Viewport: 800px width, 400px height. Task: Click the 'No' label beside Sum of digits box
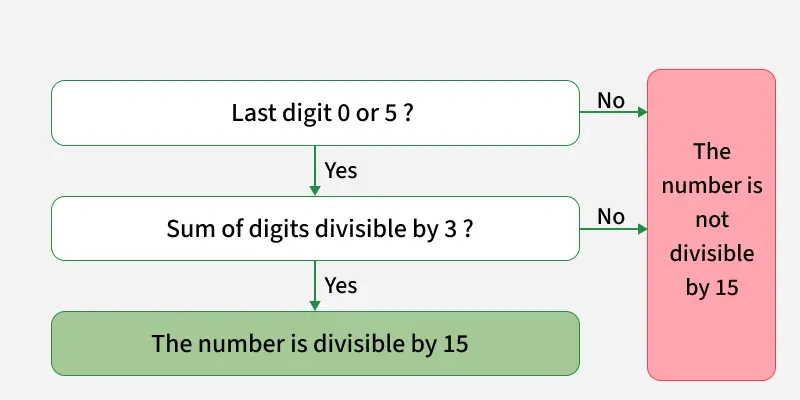click(x=612, y=216)
